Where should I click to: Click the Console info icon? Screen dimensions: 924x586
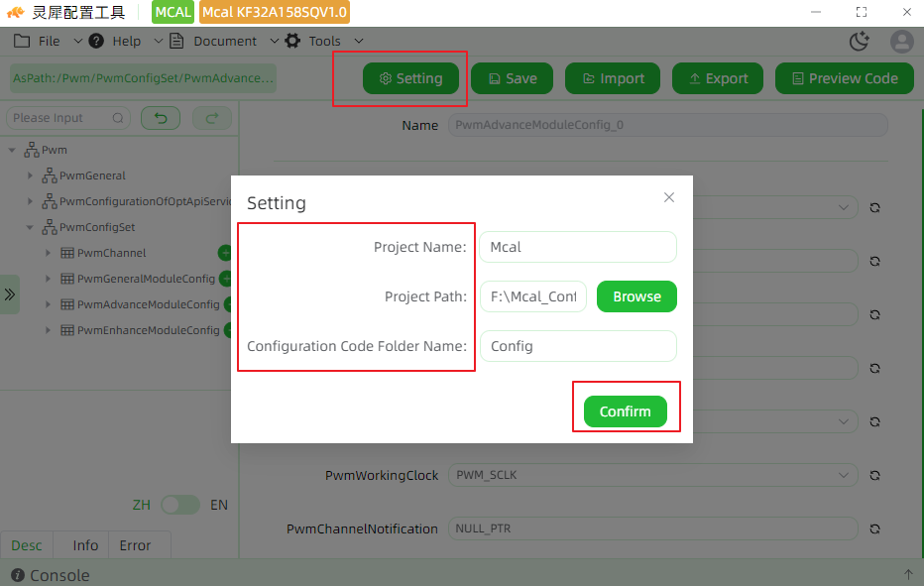18,575
